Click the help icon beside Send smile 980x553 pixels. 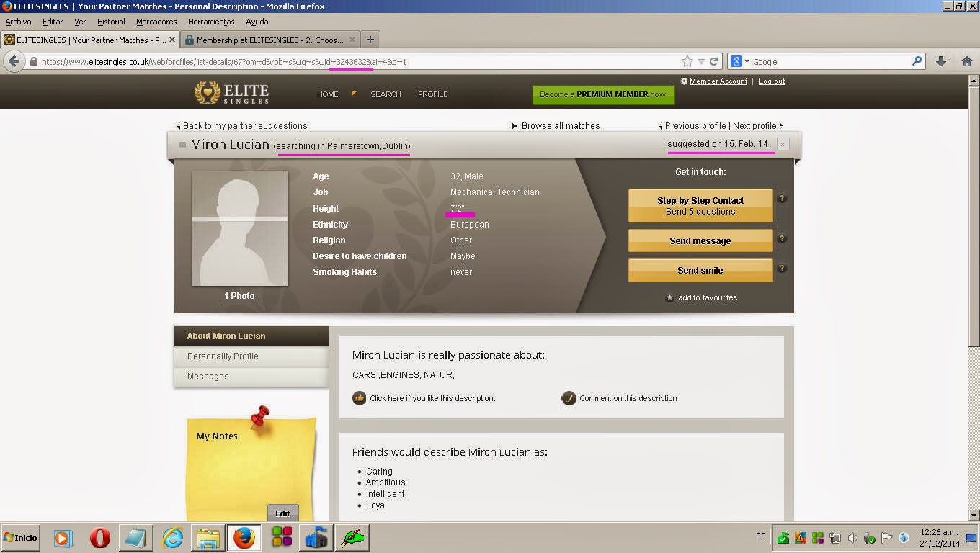pyautogui.click(x=782, y=268)
